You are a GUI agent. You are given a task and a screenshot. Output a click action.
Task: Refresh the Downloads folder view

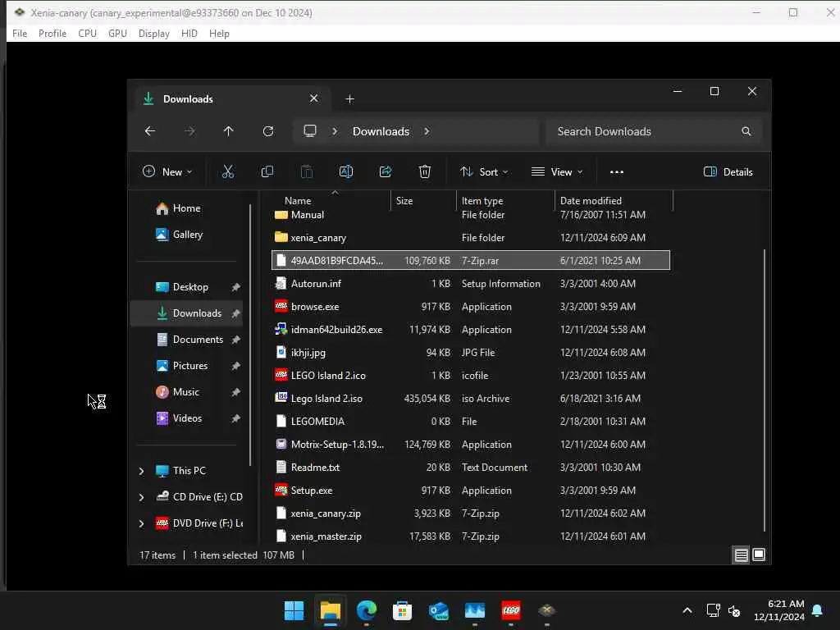(268, 131)
